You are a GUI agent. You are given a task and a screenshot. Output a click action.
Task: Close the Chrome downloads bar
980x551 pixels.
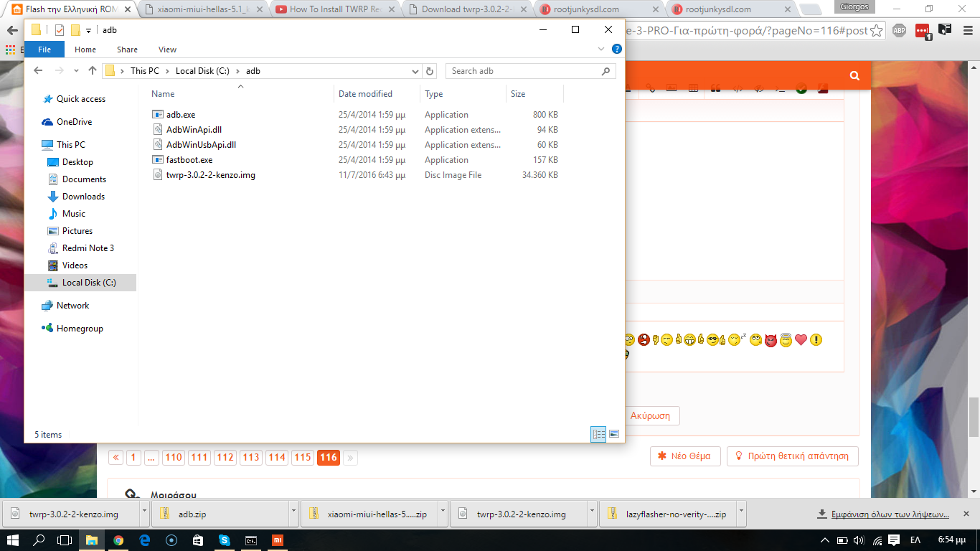tap(967, 514)
